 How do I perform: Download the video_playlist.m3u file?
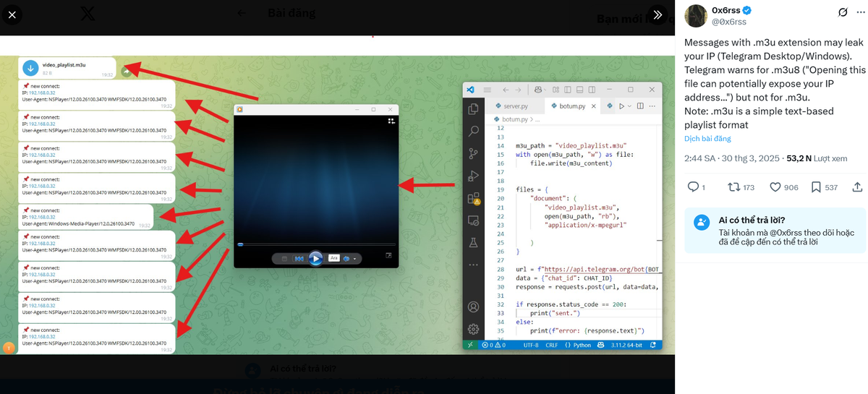pos(30,68)
